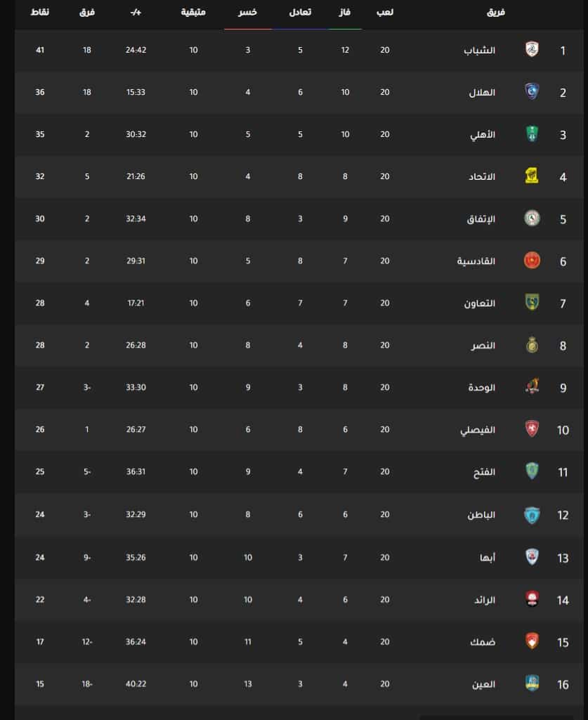Click the Al Ittihad yellow crest

pyautogui.click(x=532, y=176)
